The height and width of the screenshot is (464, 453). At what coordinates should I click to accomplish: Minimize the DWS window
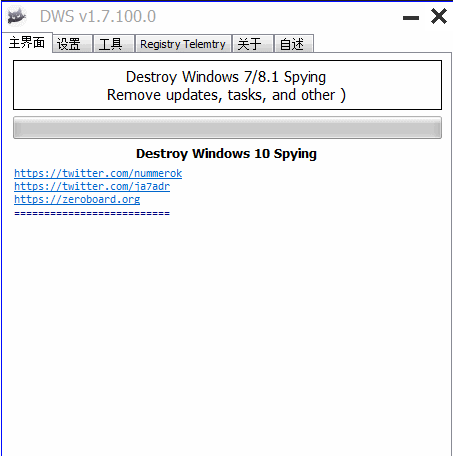(x=411, y=18)
